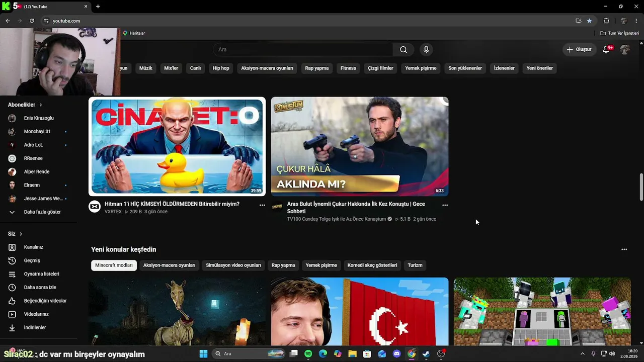Open more options for the Hitman video
Screen dimensions: 644x362
tap(262, 205)
